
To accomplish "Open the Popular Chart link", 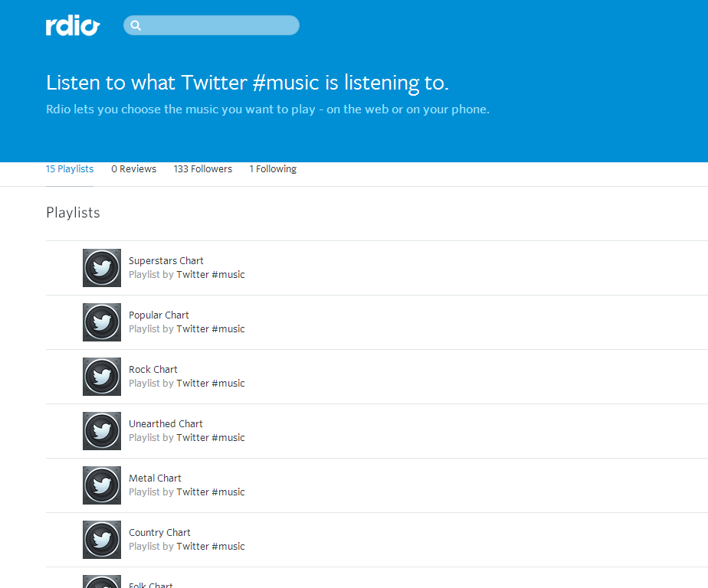I will tap(159, 315).
